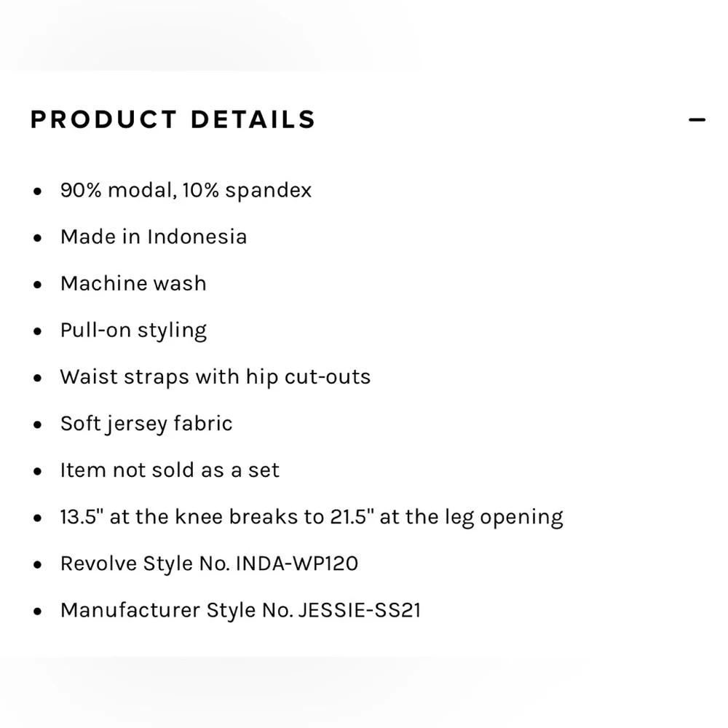The width and height of the screenshot is (728, 728).
Task: Click the "Revolve Style No." label
Action: [x=145, y=563]
